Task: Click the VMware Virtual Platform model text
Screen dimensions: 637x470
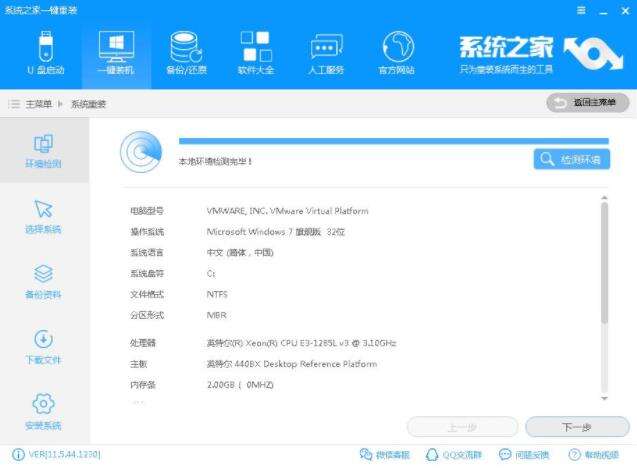Action: 288,211
